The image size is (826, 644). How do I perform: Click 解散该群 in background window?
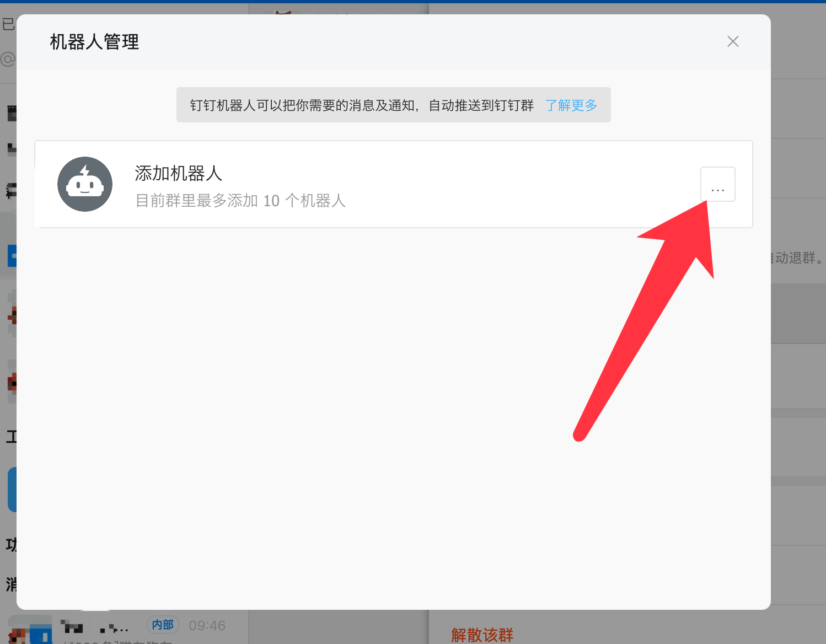[482, 635]
